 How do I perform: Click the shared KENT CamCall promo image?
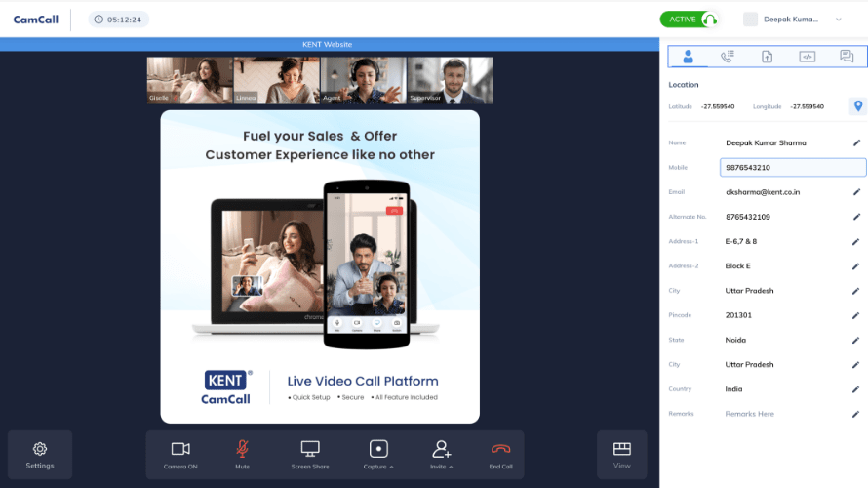[320, 266]
